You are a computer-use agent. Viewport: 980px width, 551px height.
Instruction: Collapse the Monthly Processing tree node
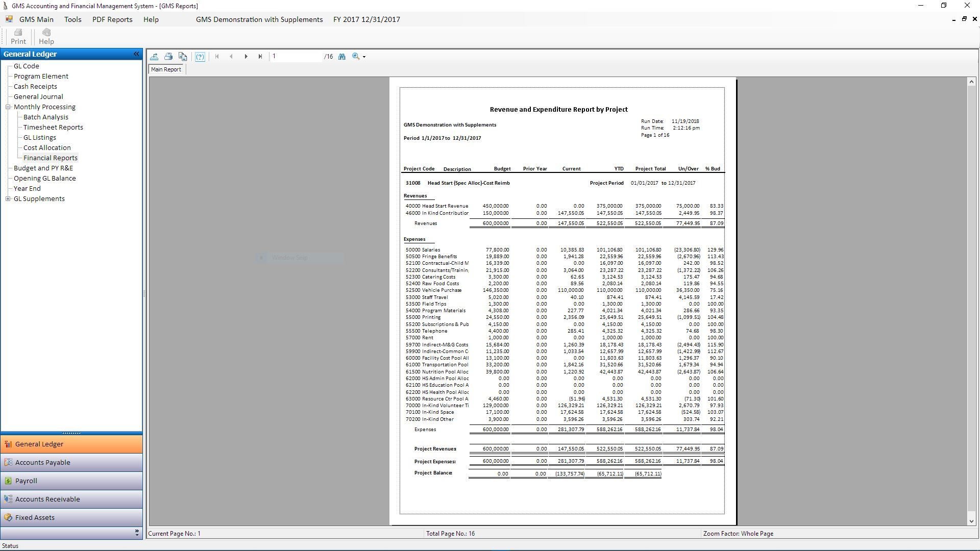(8, 107)
